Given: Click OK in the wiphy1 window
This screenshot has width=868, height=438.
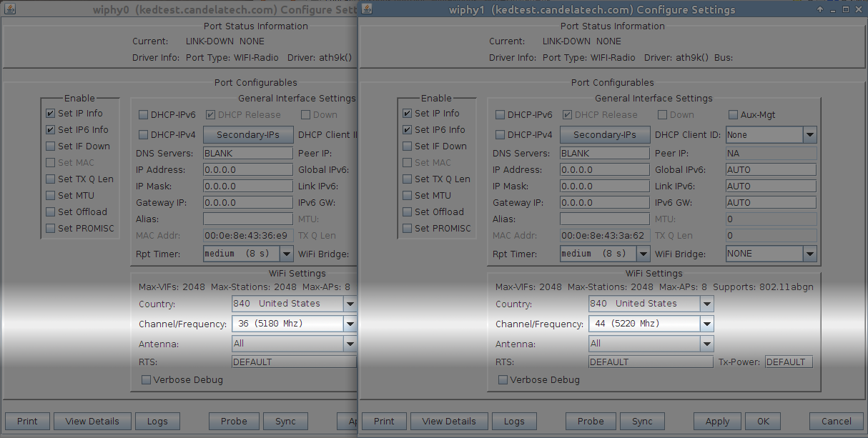Looking at the screenshot, I should (763, 421).
